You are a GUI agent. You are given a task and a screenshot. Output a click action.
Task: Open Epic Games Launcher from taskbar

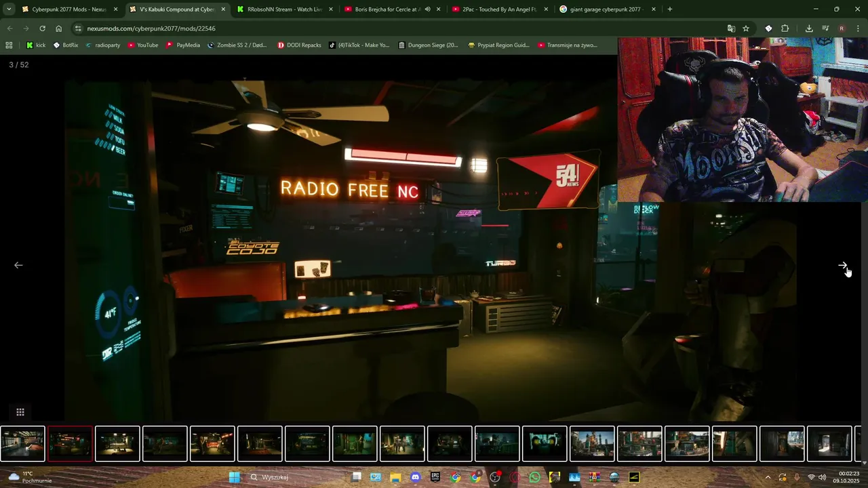pos(435,477)
